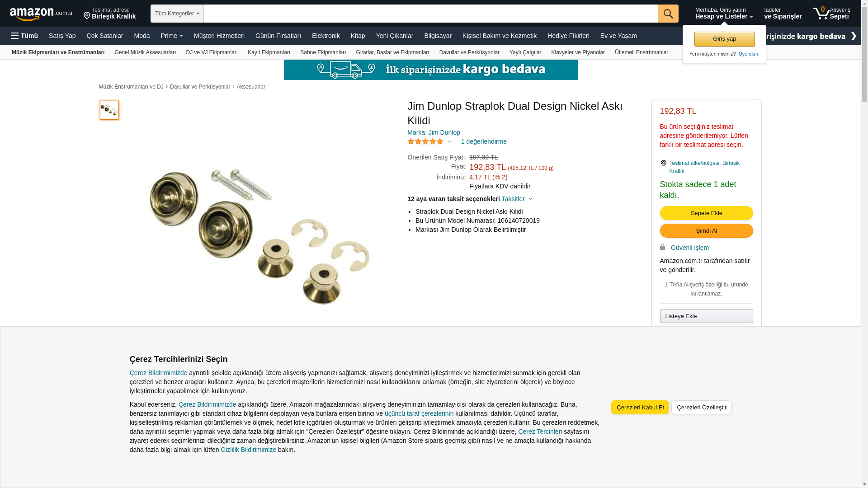Click the Güvenli işlem lock icon
The height and width of the screenshot is (488, 868).
662,247
